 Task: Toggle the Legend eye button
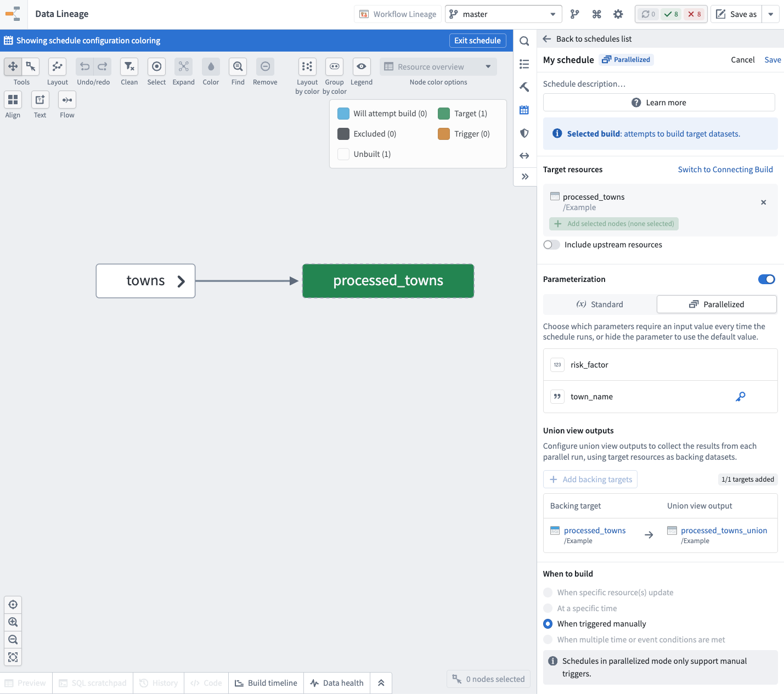click(362, 66)
